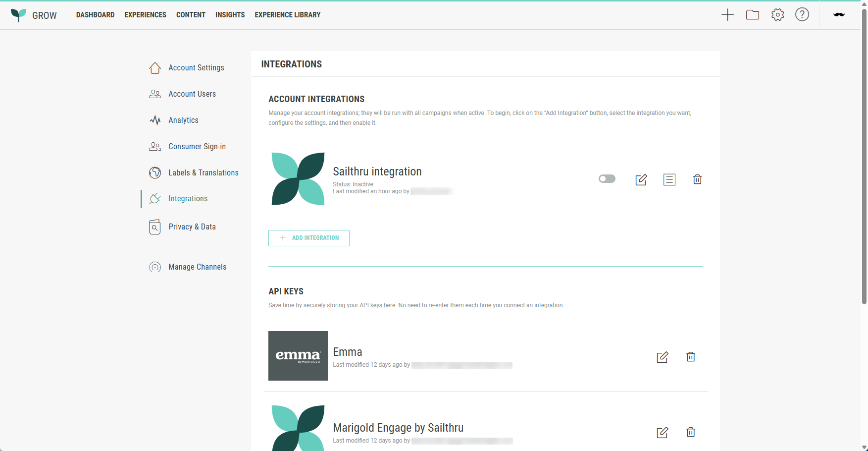868x451 pixels.
Task: Delete the Sailthru integration
Action: 697,179
